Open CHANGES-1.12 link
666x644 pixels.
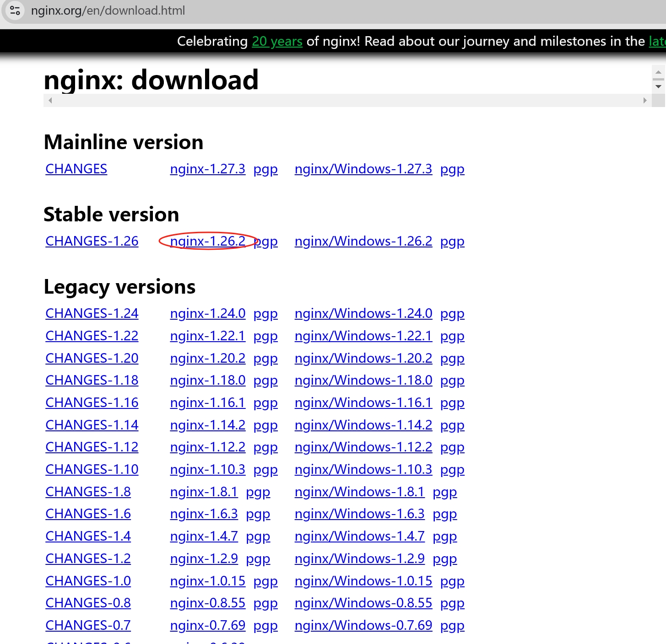[x=92, y=447]
